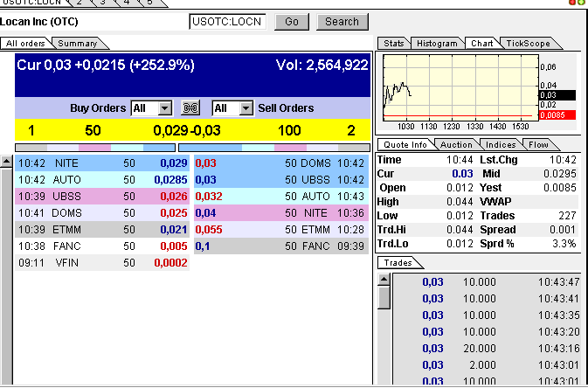
Task: Click the up arrow of Trades list scrollbar
Action: 384,280
